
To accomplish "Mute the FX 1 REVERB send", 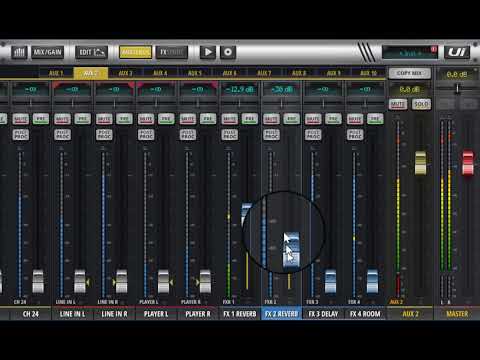I will pos(229,119).
